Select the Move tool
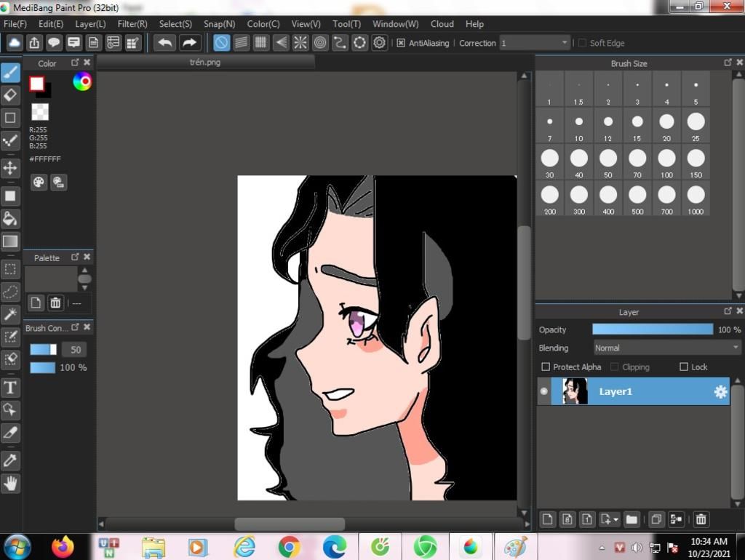This screenshot has height=560, width=745. (10, 168)
